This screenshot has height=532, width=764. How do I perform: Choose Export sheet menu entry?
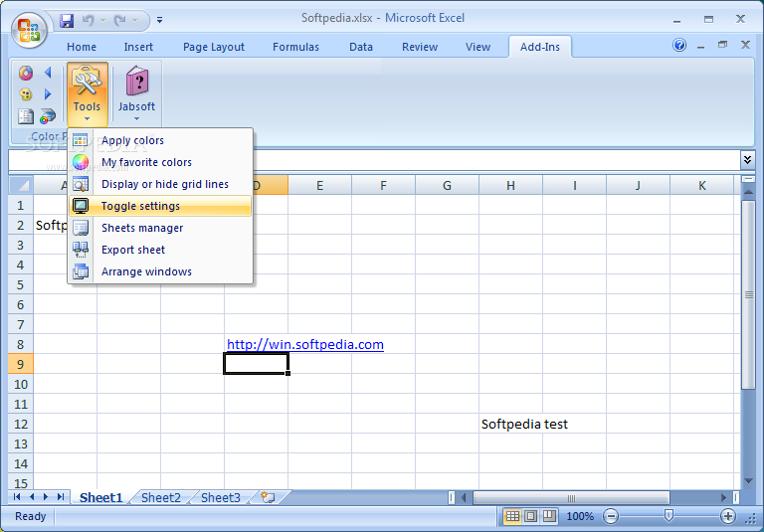(x=160, y=250)
